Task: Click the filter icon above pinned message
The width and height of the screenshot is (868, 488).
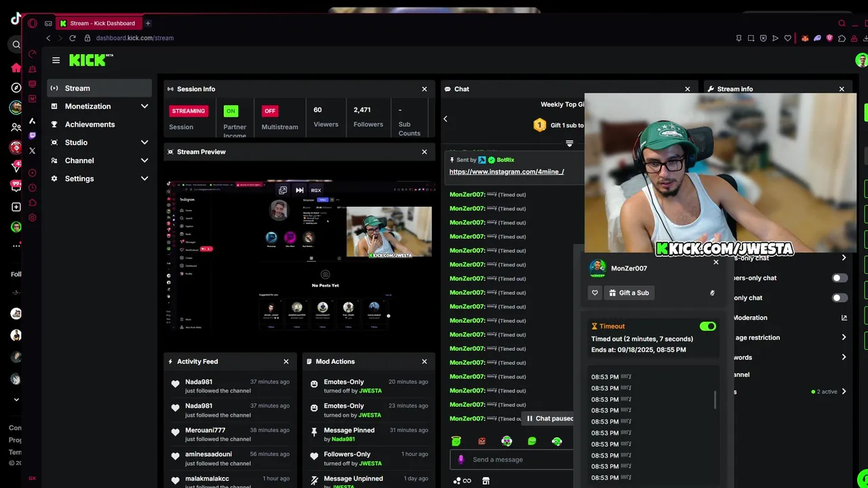Action: (570, 143)
